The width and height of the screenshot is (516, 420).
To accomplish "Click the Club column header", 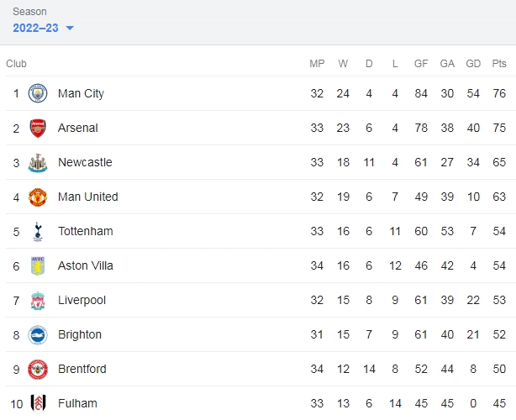I will 16,64.
